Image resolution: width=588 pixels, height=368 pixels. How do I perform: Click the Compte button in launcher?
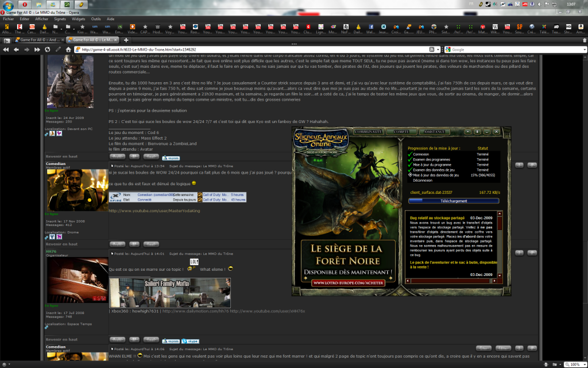coord(401,132)
